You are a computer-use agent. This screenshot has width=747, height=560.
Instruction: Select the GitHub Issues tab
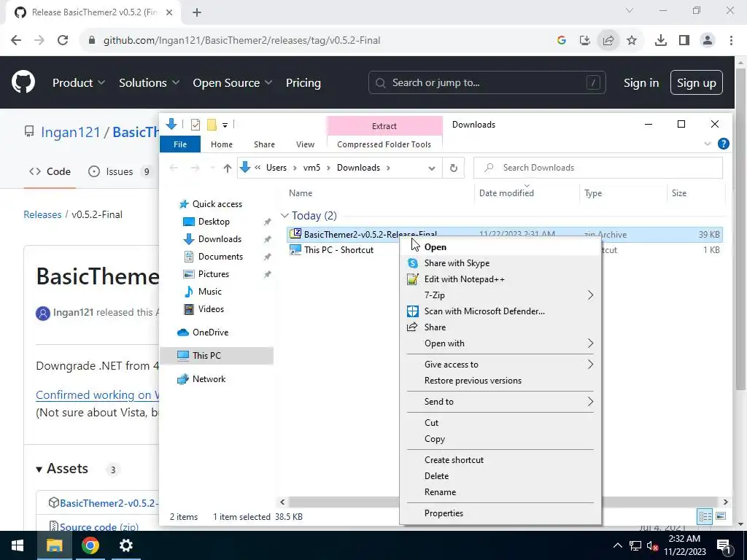pos(120,171)
